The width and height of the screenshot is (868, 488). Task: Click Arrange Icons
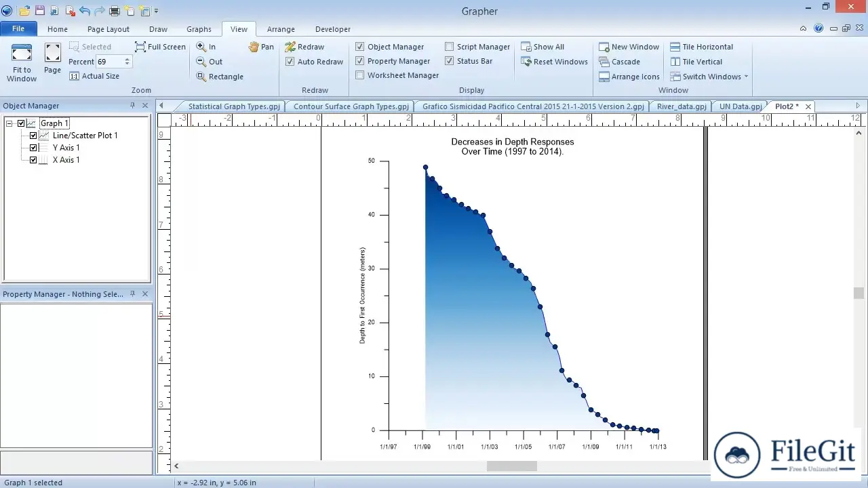click(x=629, y=77)
